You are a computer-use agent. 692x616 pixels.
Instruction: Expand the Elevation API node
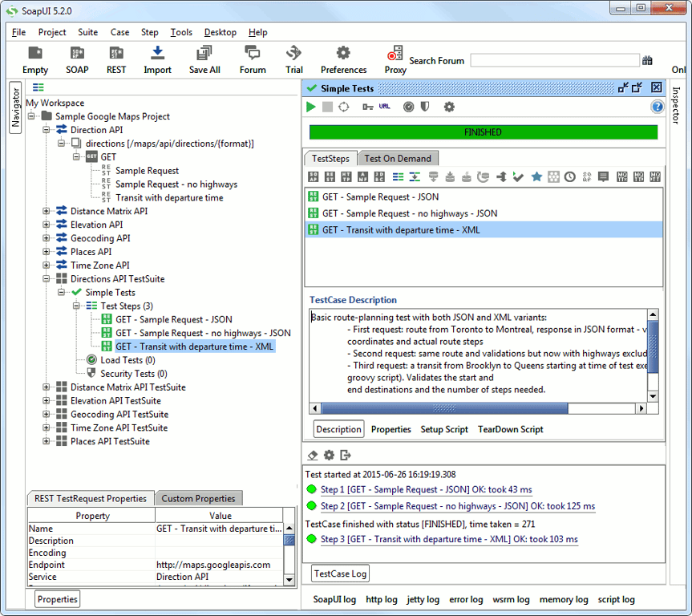pyautogui.click(x=47, y=225)
